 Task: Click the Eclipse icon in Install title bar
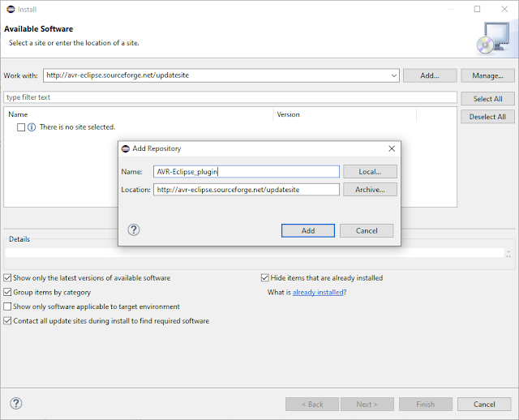[x=11, y=9]
